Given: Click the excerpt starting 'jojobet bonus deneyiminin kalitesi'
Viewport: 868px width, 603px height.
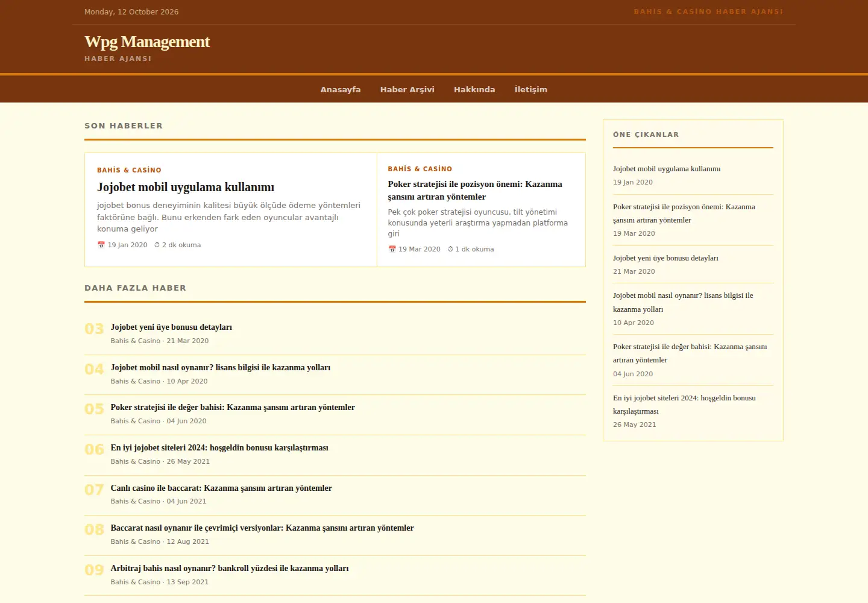Looking at the screenshot, I should pyautogui.click(x=229, y=217).
